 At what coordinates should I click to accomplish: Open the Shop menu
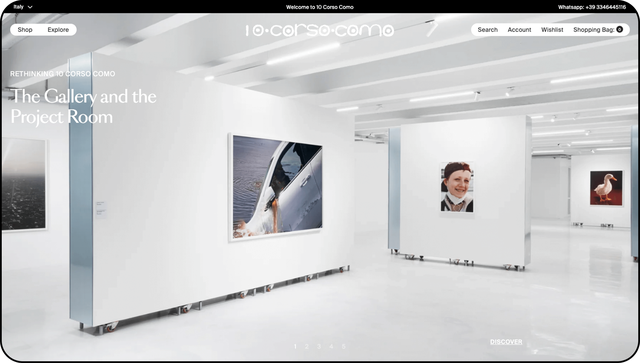(x=25, y=29)
